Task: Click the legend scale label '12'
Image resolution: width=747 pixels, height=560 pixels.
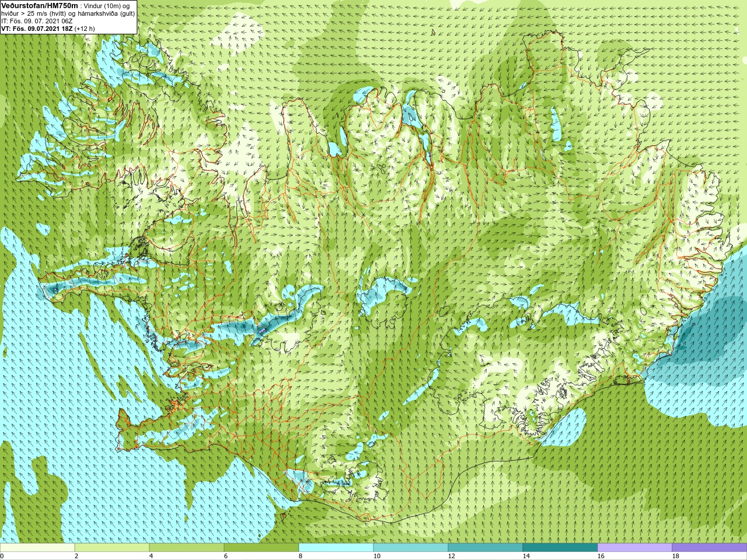Action: click(452, 556)
